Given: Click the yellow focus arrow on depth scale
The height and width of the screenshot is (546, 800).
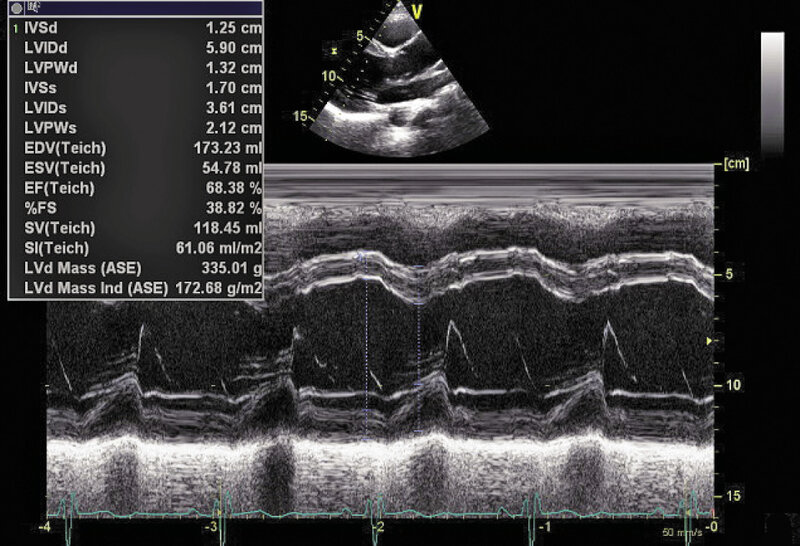Looking at the screenshot, I should [709, 340].
